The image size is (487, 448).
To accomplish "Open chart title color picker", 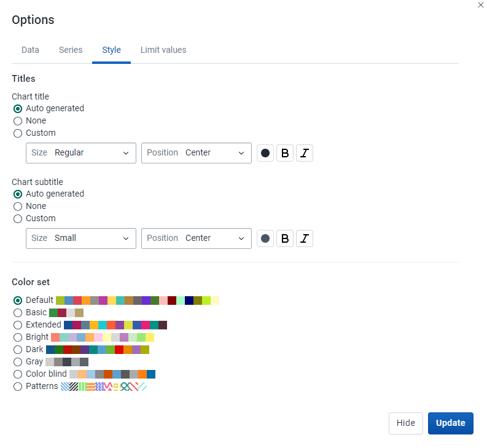I will tap(265, 153).
